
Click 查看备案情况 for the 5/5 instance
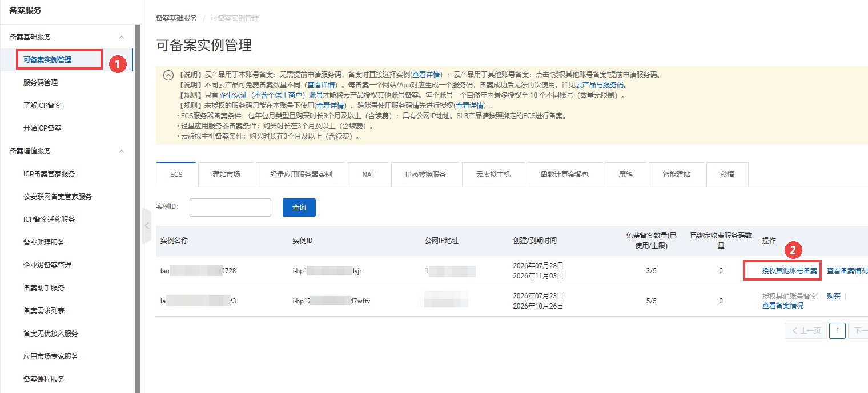(782, 306)
